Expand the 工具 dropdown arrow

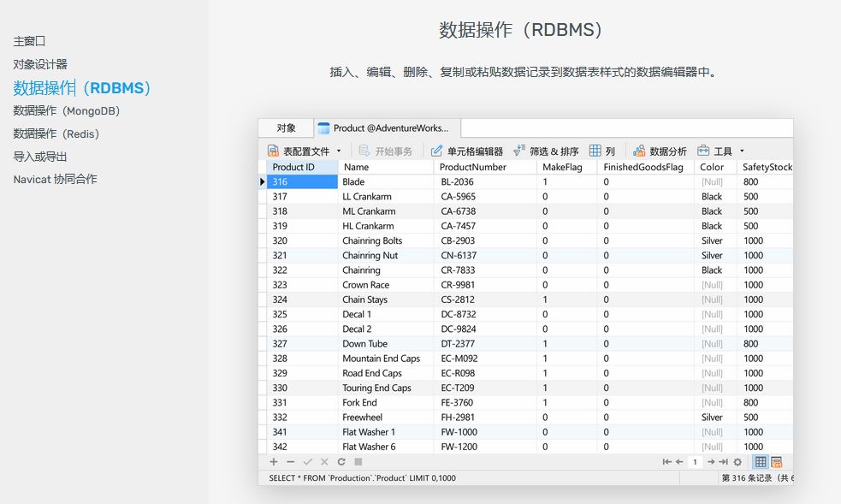click(742, 151)
